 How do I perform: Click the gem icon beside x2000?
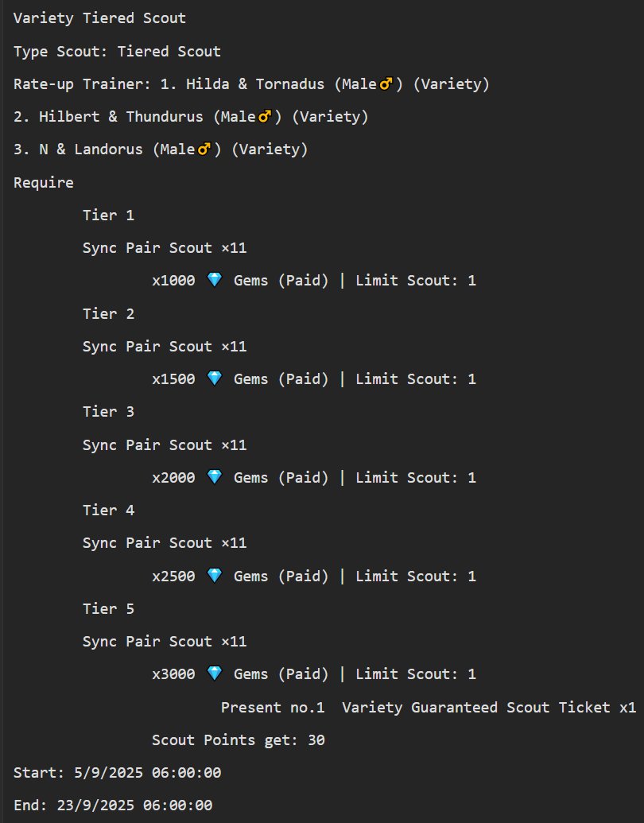tap(214, 477)
